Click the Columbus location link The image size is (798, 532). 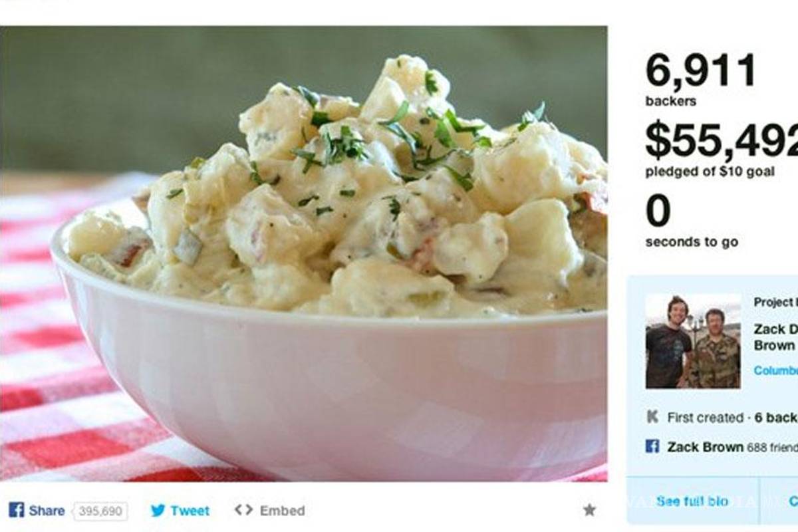775,370
